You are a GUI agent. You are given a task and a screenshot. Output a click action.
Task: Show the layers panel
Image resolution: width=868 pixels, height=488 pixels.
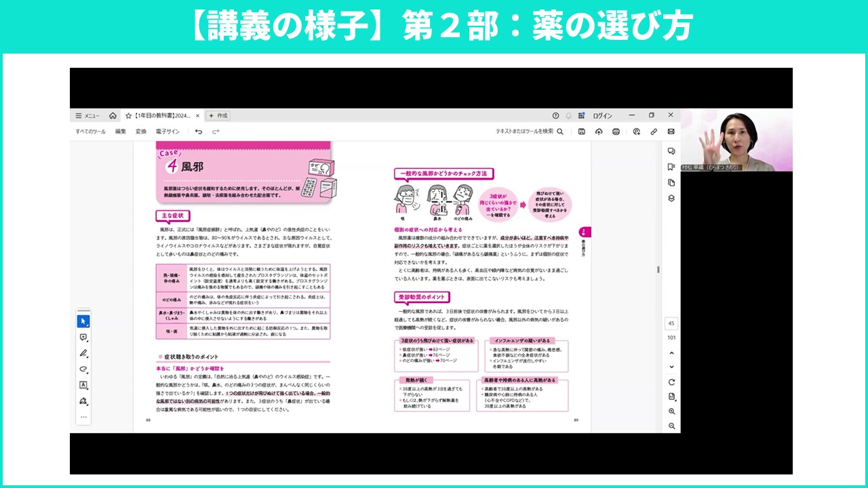point(671,198)
